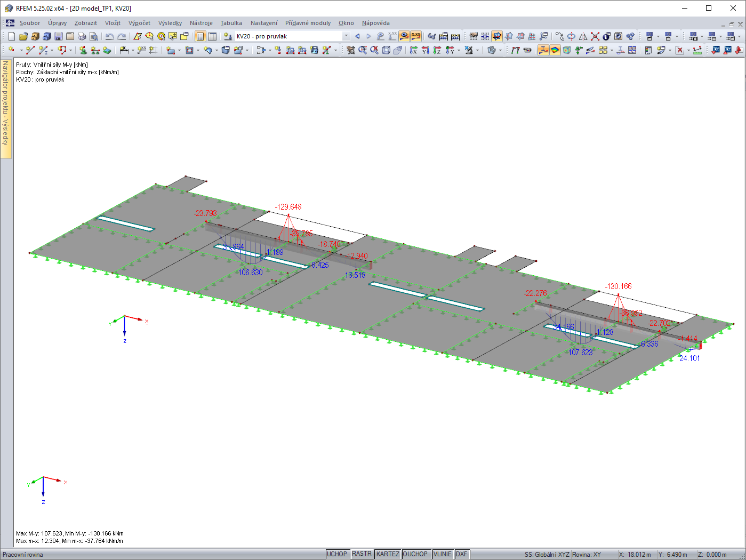The width and height of the screenshot is (746, 560).
Task: Click the nodal support tool icon
Action: (83, 50)
